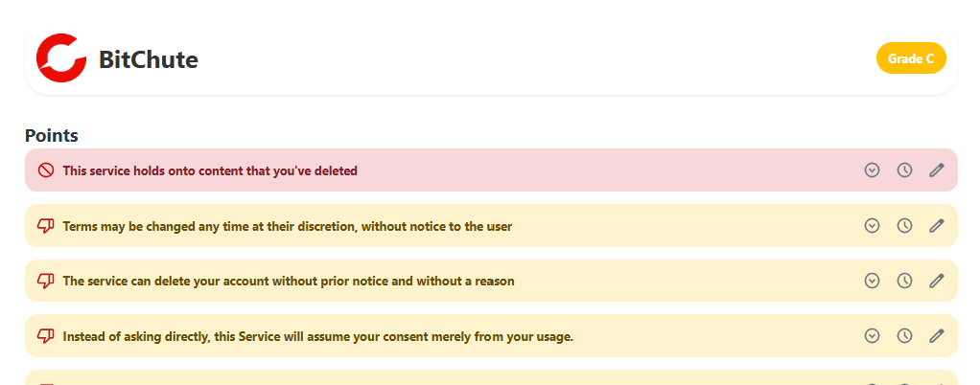Click the BitChute service title
The image size is (980, 385).
pyautogui.click(x=149, y=60)
